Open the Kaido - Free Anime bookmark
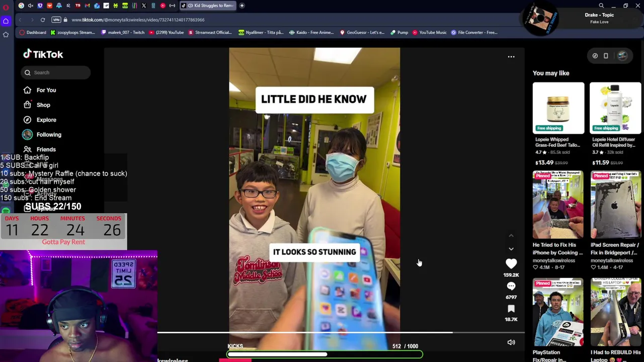The height and width of the screenshot is (362, 644). coord(311,32)
